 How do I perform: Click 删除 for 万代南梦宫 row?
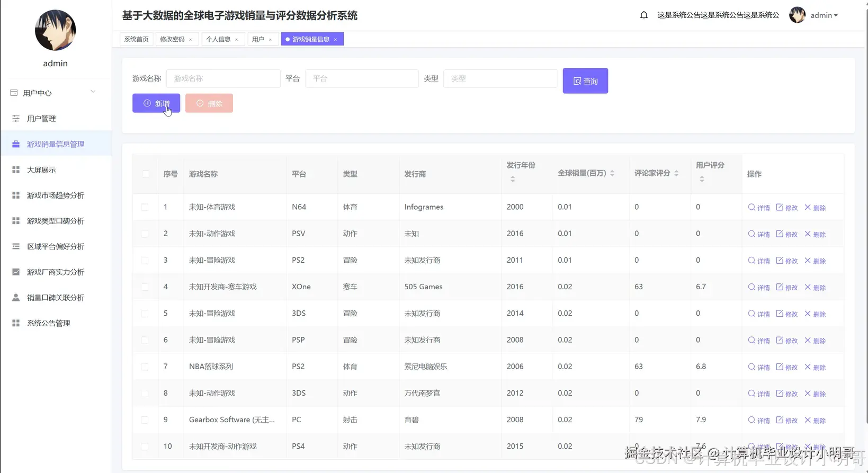815,394
